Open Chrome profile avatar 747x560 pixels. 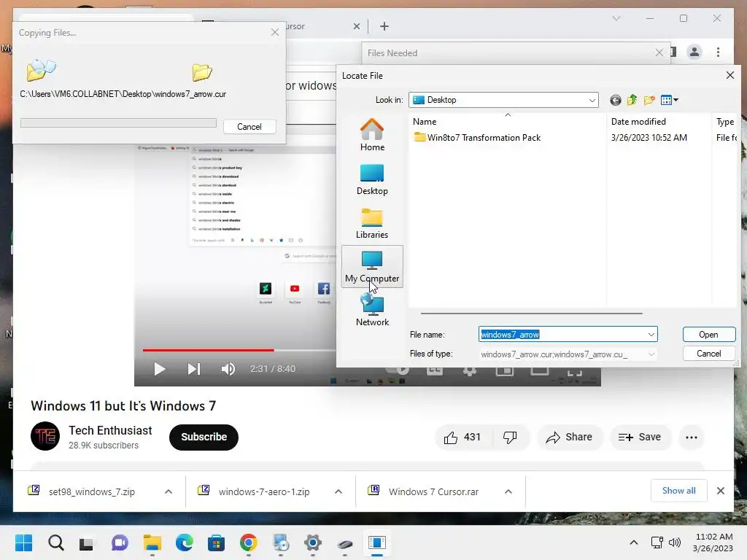coord(694,52)
